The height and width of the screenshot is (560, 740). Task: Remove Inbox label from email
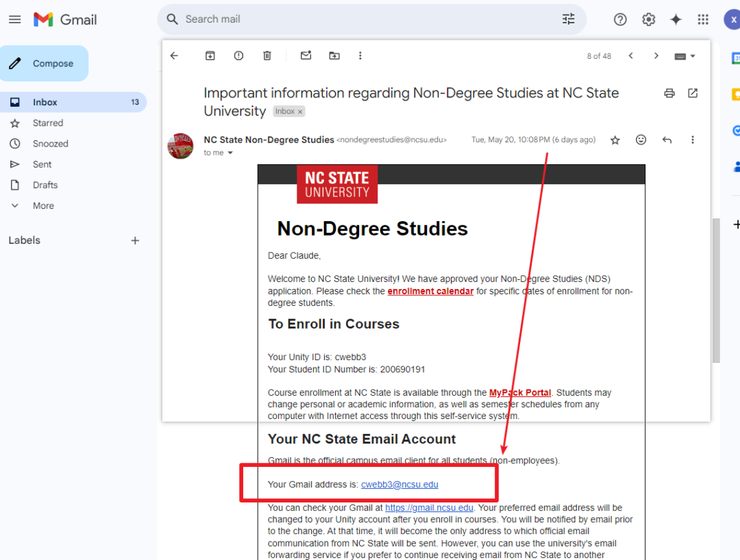(x=299, y=112)
